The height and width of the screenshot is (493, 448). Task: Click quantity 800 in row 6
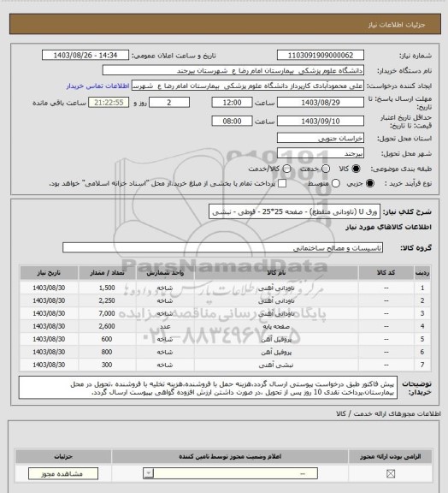tap(107, 352)
